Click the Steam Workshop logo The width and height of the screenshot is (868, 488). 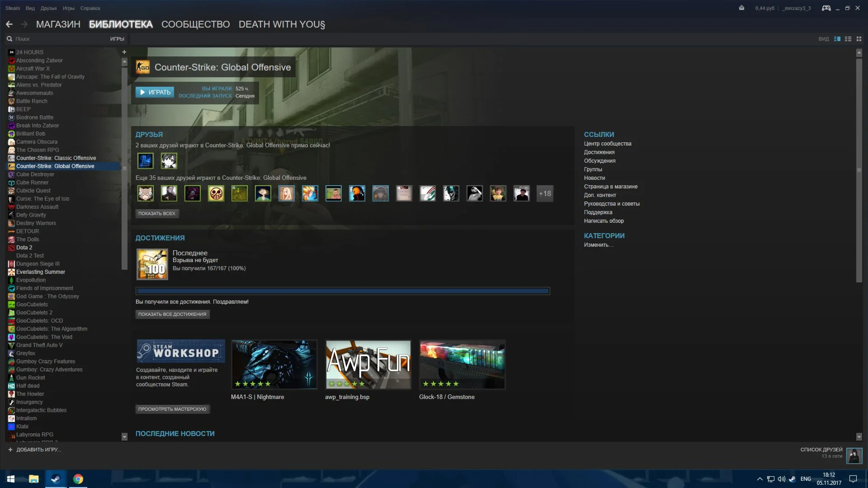pos(180,351)
